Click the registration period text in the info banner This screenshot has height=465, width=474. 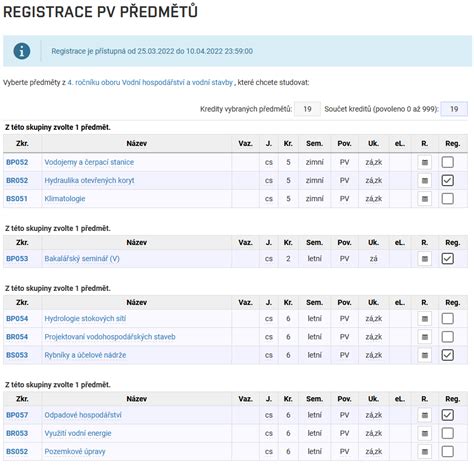click(x=152, y=51)
